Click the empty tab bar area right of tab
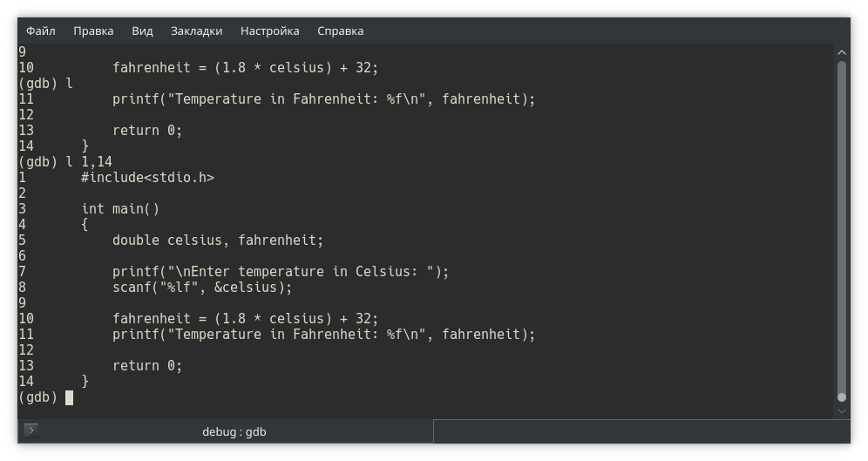This screenshot has width=868, height=461. [641, 431]
